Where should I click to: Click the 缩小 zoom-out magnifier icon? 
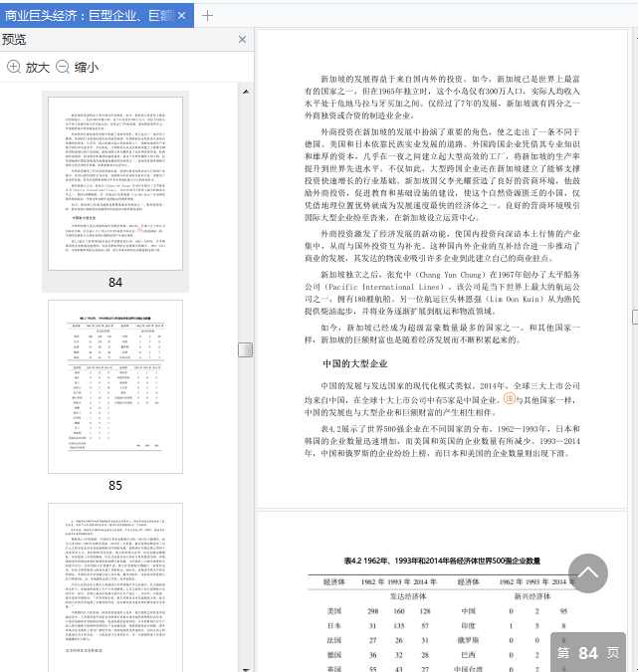(63, 67)
